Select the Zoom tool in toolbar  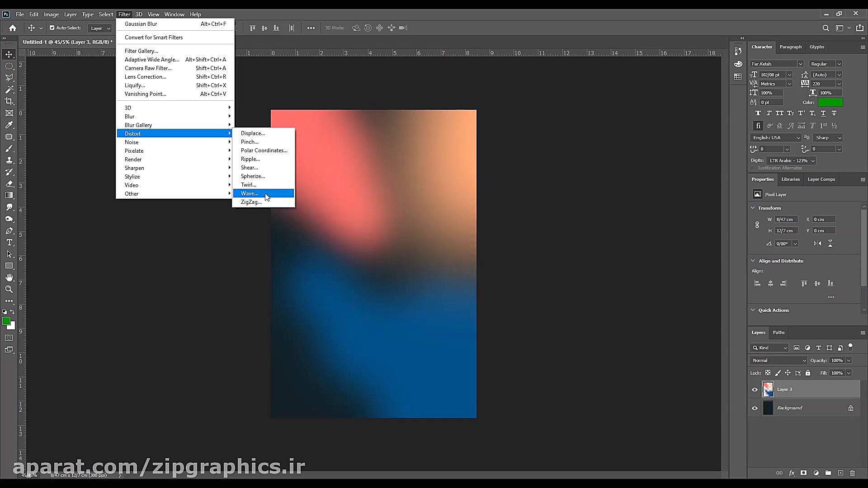pyautogui.click(x=9, y=289)
